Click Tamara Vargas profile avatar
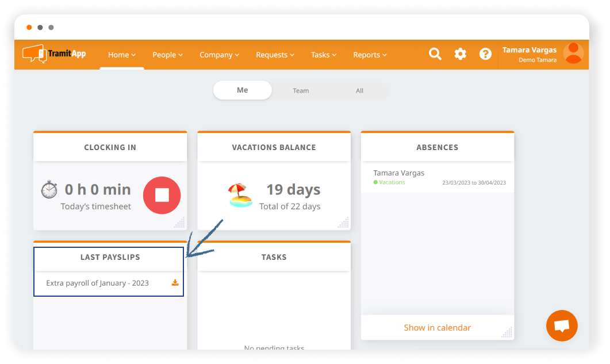Image resolution: width=610 pixels, height=364 pixels. point(573,53)
